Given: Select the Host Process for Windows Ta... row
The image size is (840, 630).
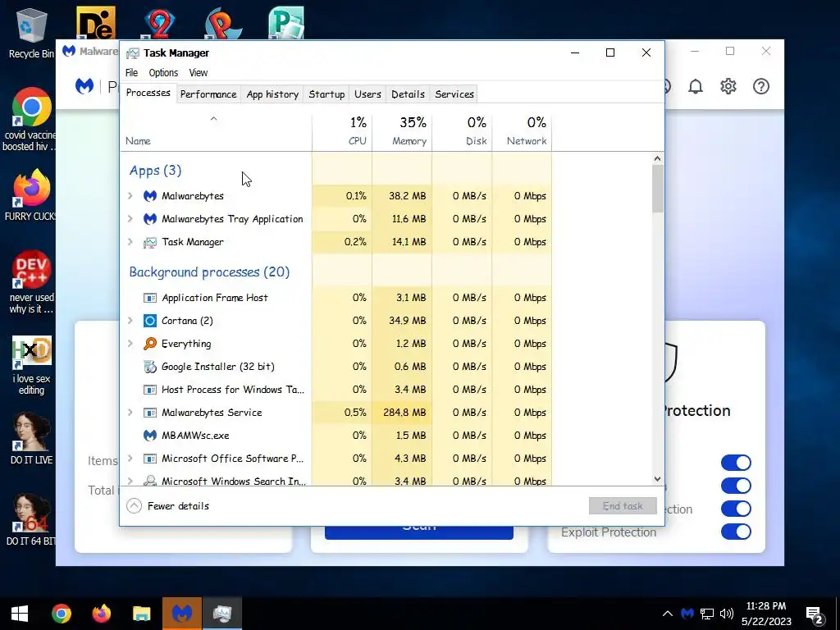Looking at the screenshot, I should point(336,390).
